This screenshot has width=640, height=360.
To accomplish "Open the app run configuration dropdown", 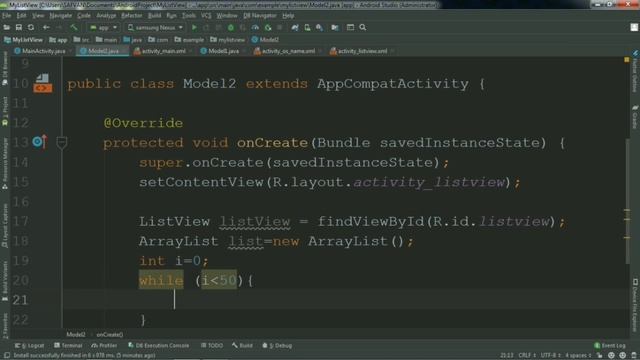I will pos(103,27).
